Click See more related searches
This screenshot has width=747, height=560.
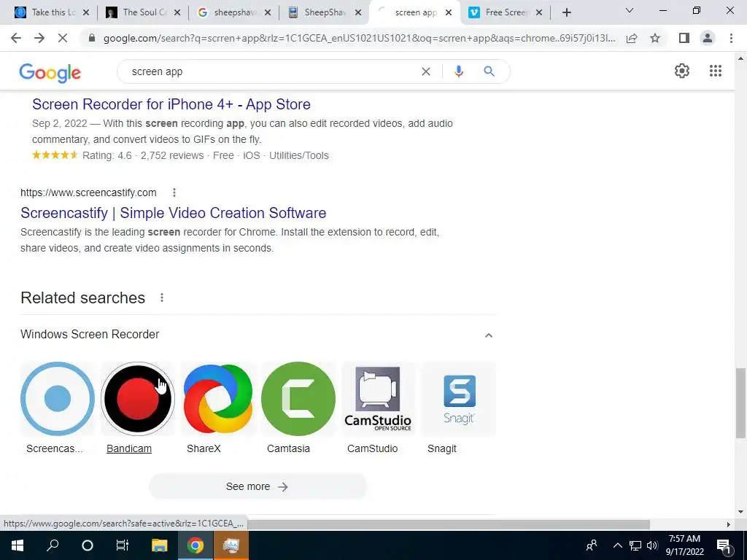coord(258,486)
